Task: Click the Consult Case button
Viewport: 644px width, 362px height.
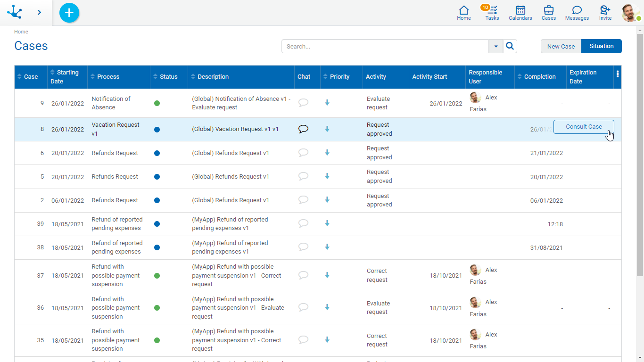Action: (x=583, y=127)
